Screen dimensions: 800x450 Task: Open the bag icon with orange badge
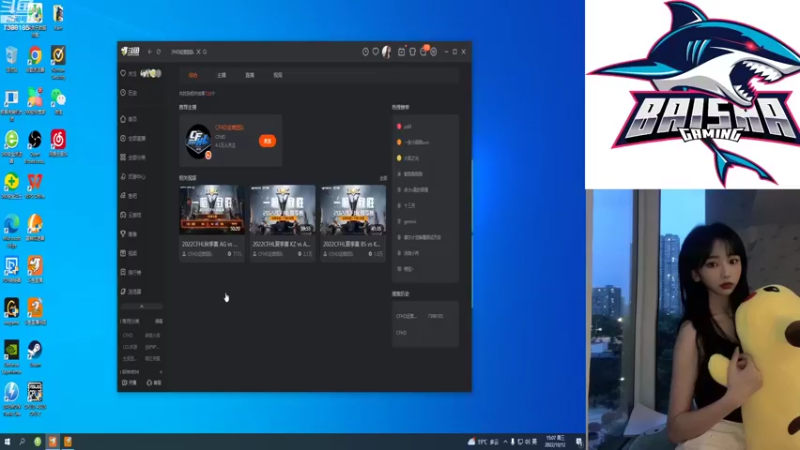423,51
